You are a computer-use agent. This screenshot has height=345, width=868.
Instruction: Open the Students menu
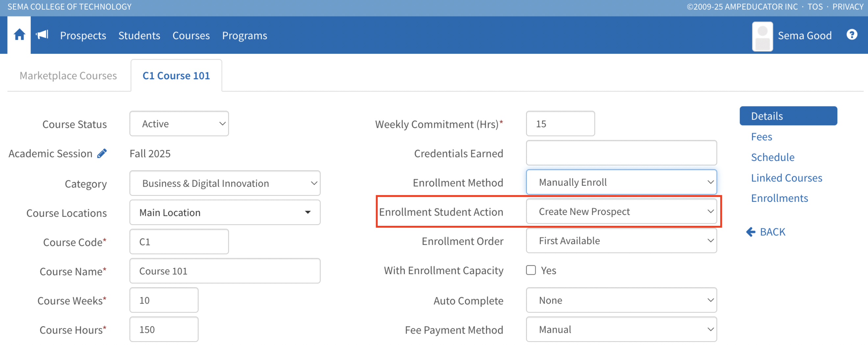[x=139, y=35]
